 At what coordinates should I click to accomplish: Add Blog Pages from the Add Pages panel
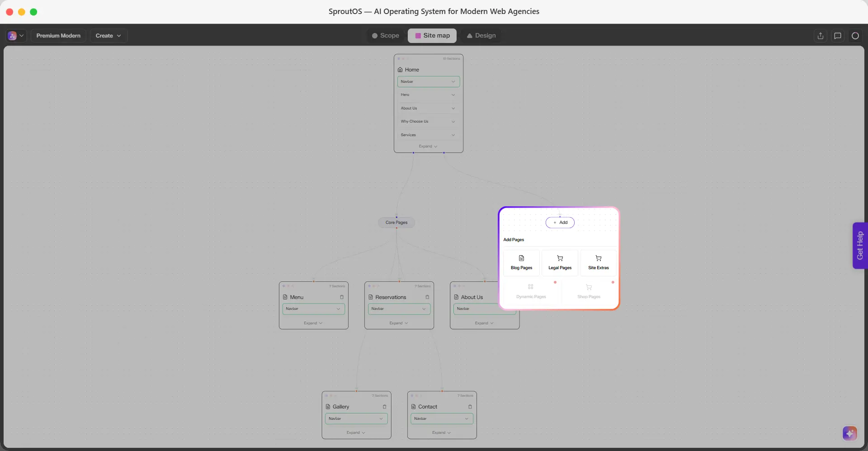(522, 263)
